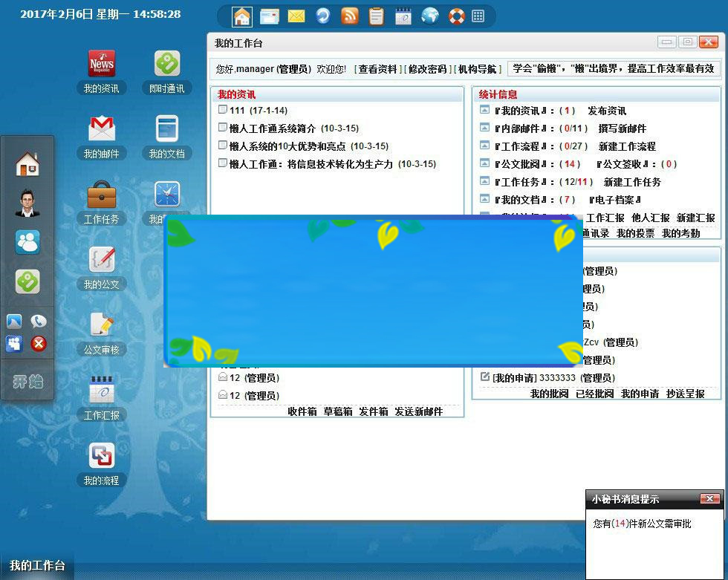The width and height of the screenshot is (728, 580).
Task: Check the box next to news item 111
Action: (223, 109)
